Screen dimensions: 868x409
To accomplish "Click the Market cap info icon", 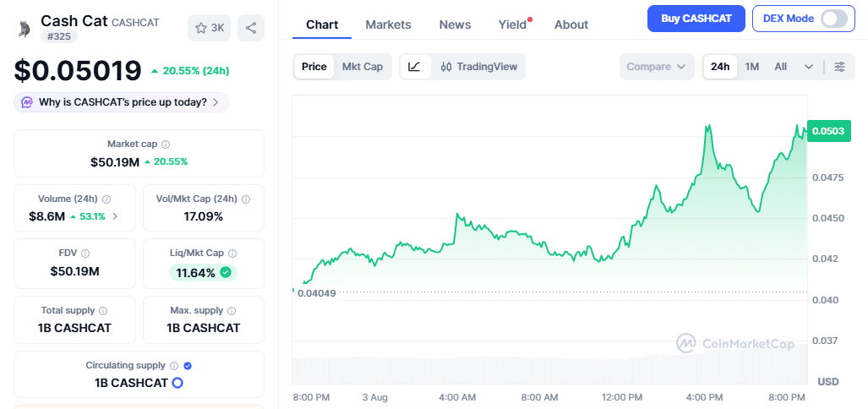I will (166, 144).
